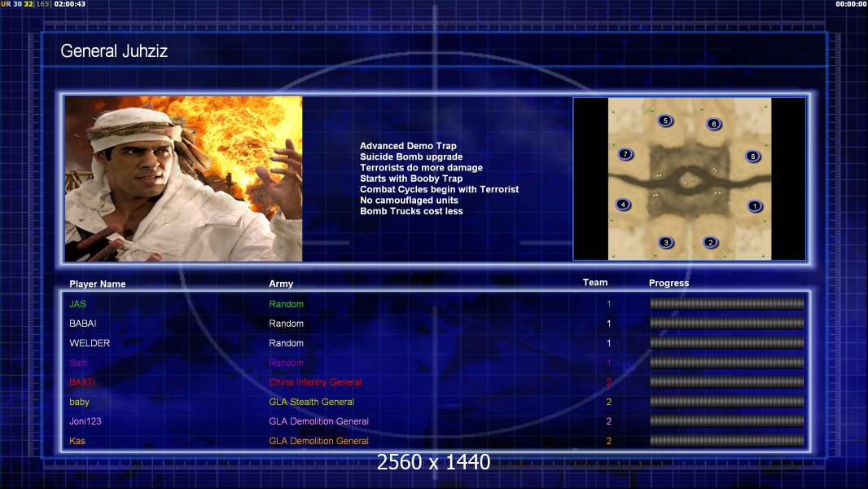868x489 pixels.
Task: Click player name Sam
Action: 78,363
